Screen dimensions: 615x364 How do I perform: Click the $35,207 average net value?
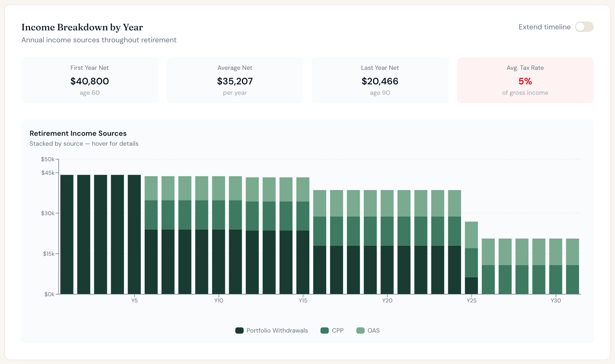coord(235,81)
